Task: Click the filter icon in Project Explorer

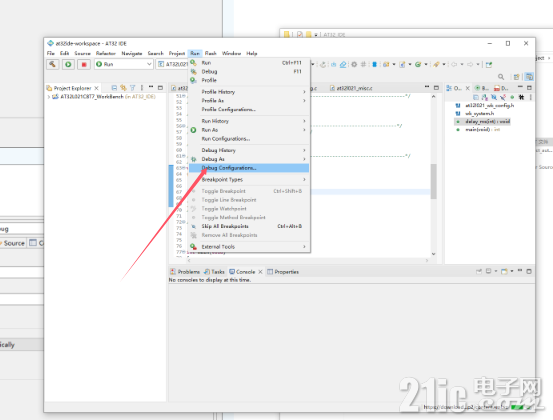Action: [133, 88]
